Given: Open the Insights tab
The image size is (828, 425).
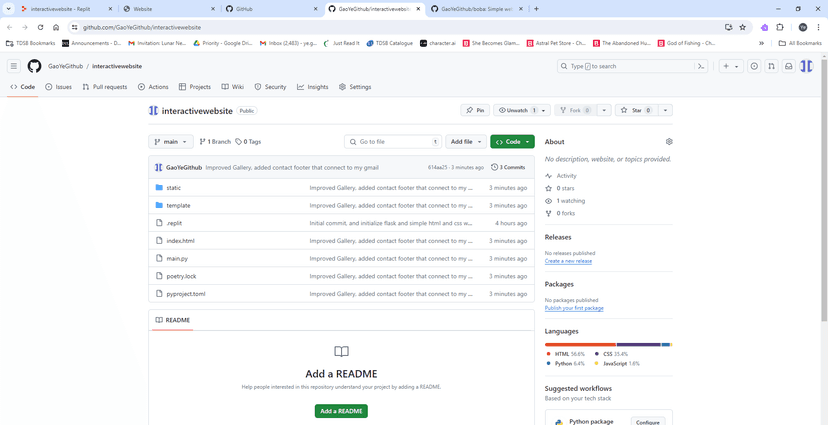Looking at the screenshot, I should point(313,87).
